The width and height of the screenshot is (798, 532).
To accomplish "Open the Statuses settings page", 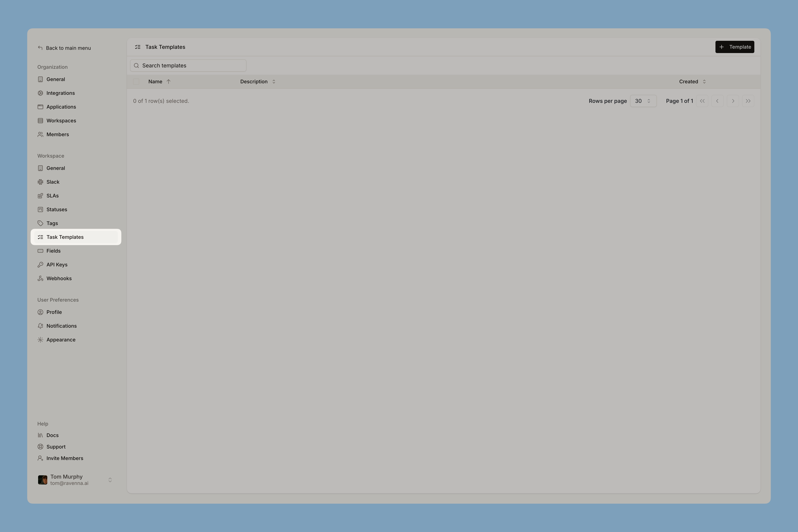I will 57,209.
